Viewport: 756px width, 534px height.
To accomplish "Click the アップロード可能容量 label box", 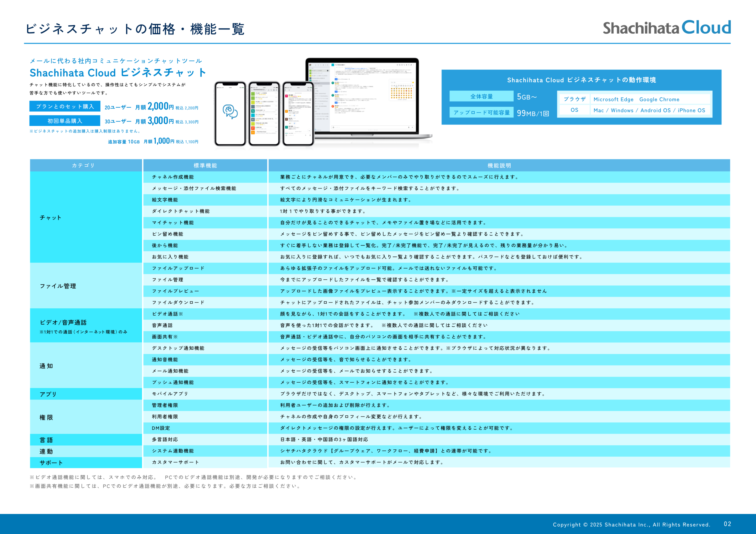I will click(x=481, y=112).
